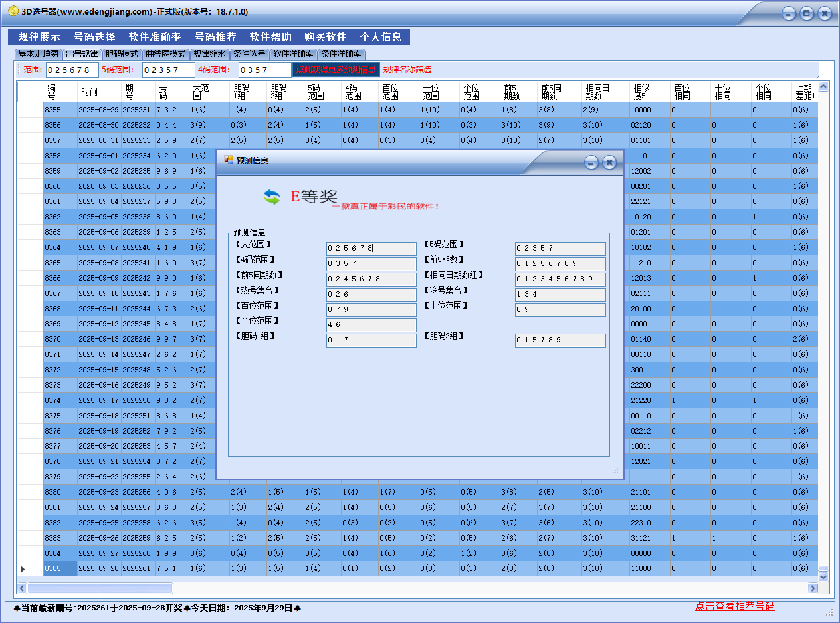Click the 预测信息 dialog title icon
The image size is (840, 623).
229,160
